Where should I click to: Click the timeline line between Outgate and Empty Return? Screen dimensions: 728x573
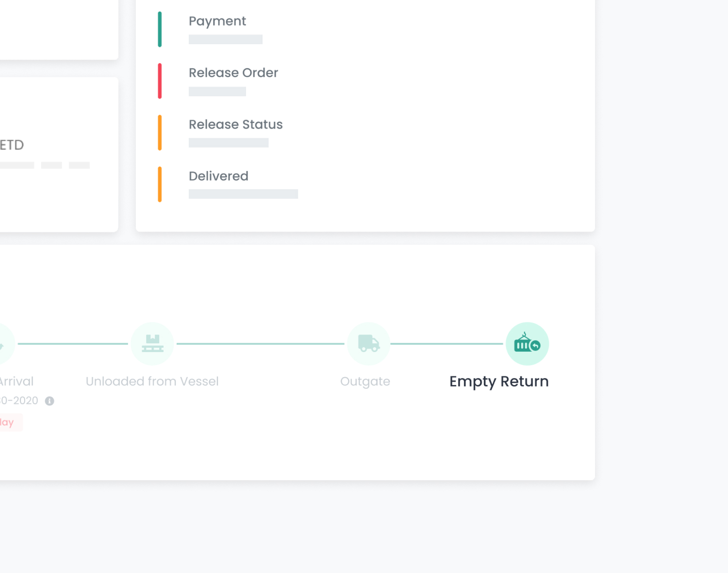pos(447,344)
